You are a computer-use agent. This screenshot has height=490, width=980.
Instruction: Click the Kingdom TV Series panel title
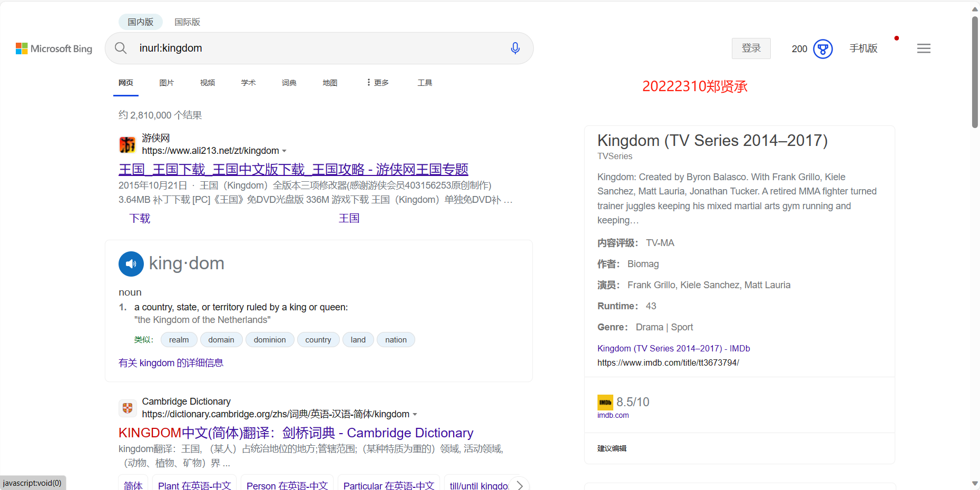pos(712,141)
